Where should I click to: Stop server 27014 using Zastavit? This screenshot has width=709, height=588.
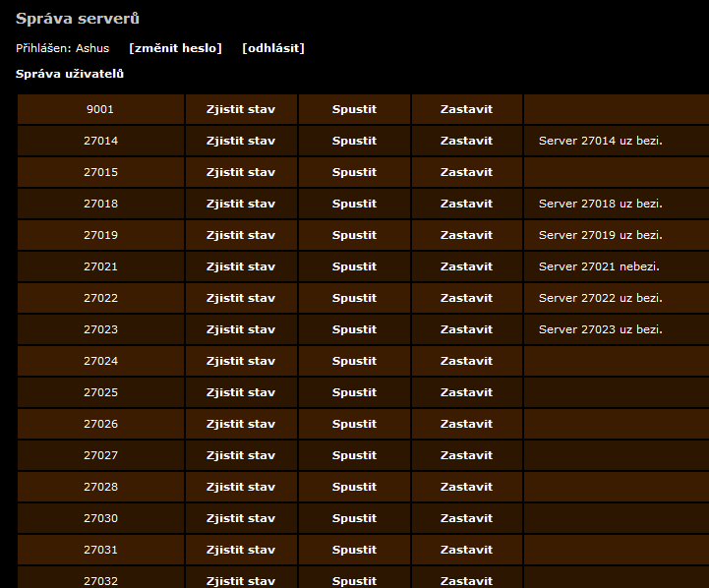466,141
